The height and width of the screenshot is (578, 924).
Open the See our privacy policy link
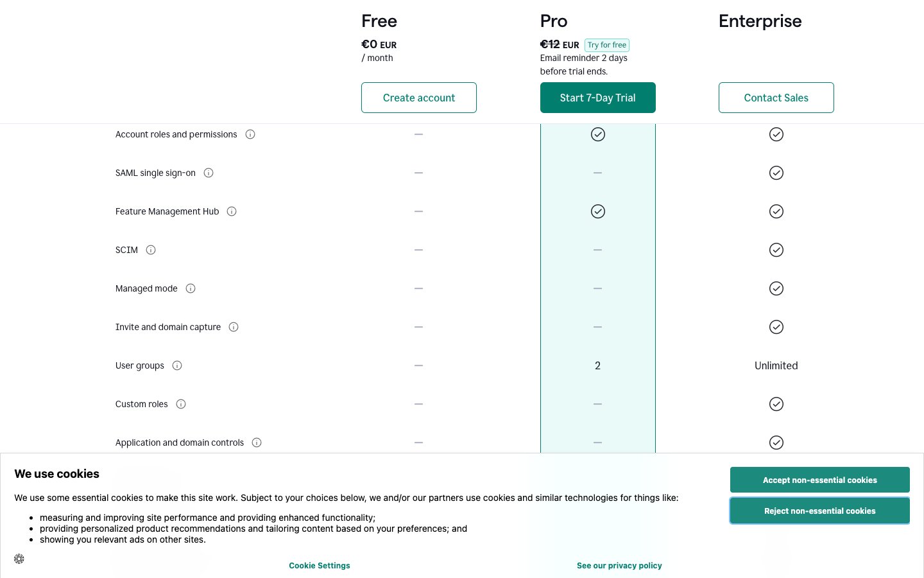pos(619,565)
